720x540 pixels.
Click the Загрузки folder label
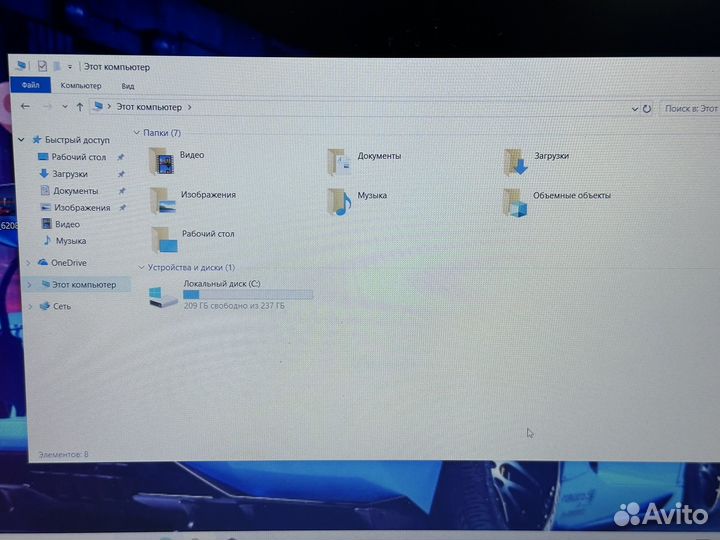pos(551,156)
